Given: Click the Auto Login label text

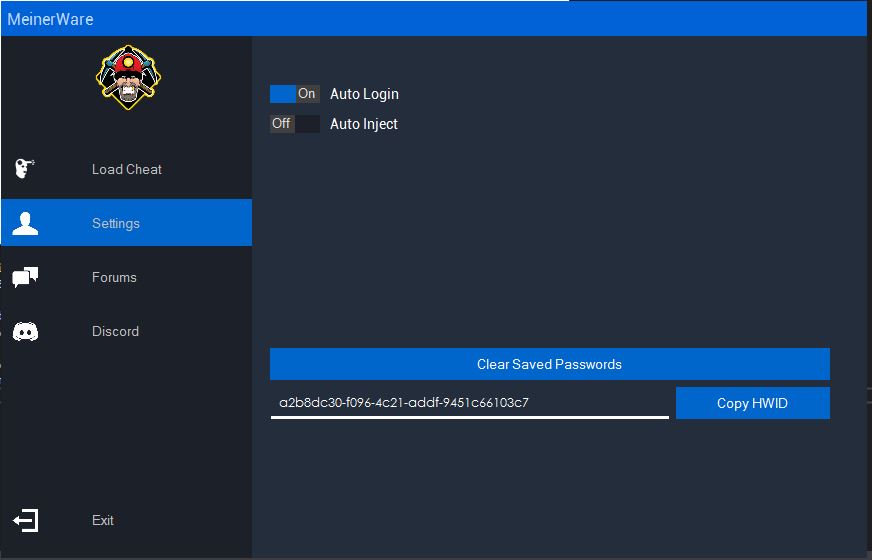Looking at the screenshot, I should tap(364, 94).
